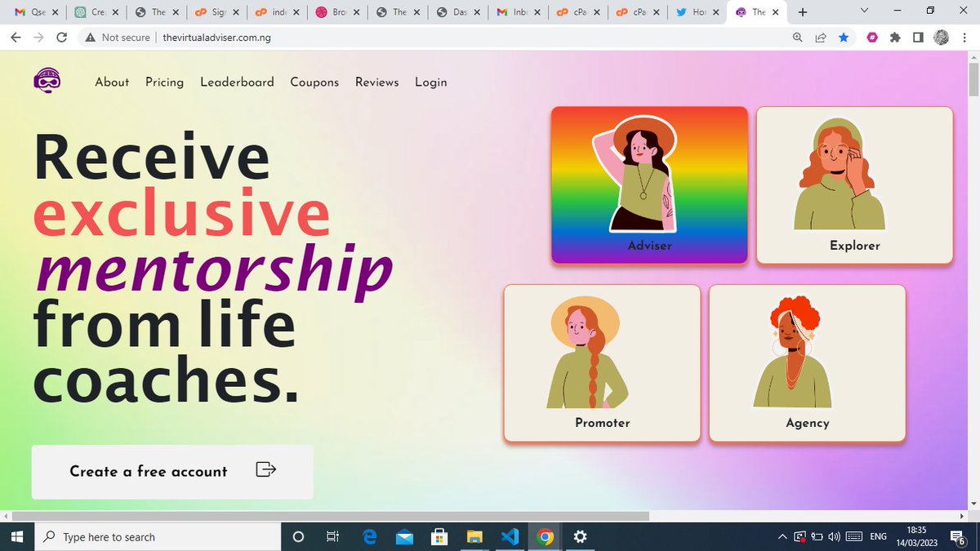
Task: Close the Twitter 'Hor' tab
Action: (x=716, y=12)
